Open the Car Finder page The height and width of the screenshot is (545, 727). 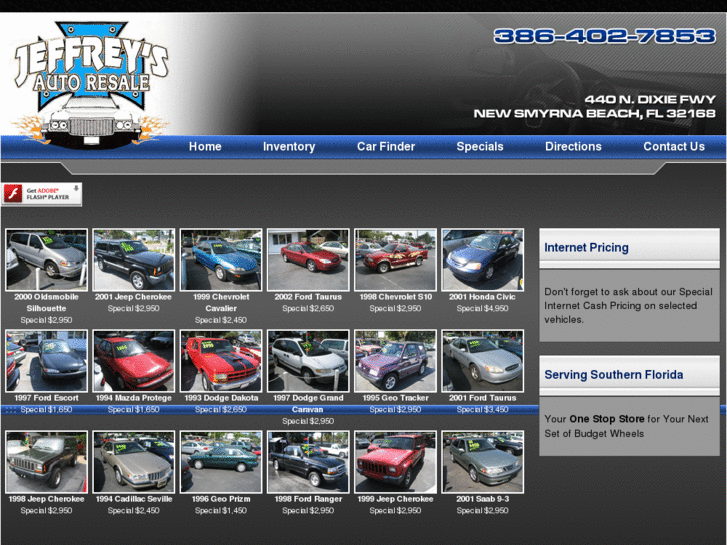click(386, 147)
